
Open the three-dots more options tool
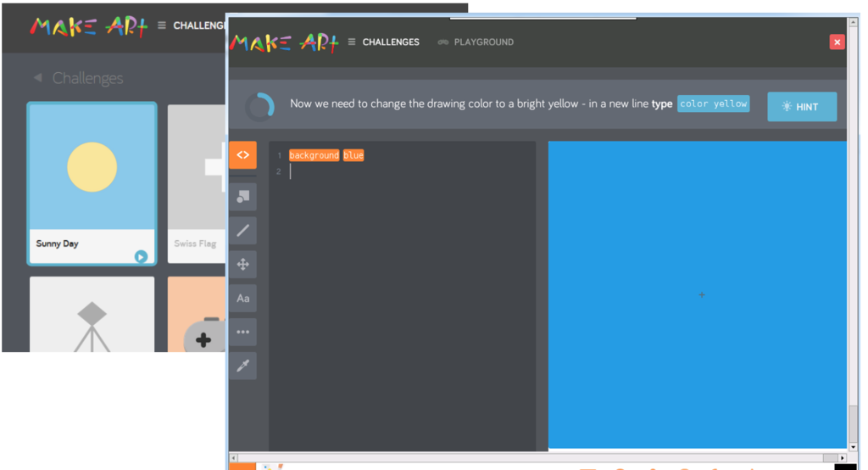[243, 332]
